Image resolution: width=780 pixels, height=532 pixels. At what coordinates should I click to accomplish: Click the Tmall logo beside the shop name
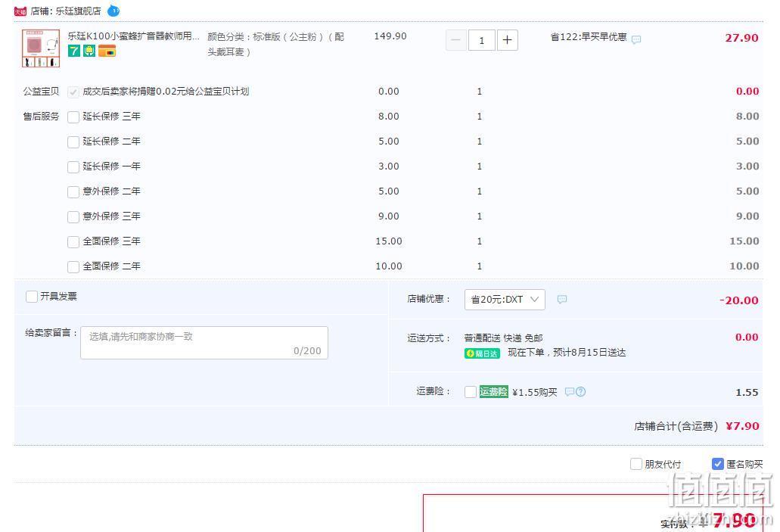tap(20, 11)
